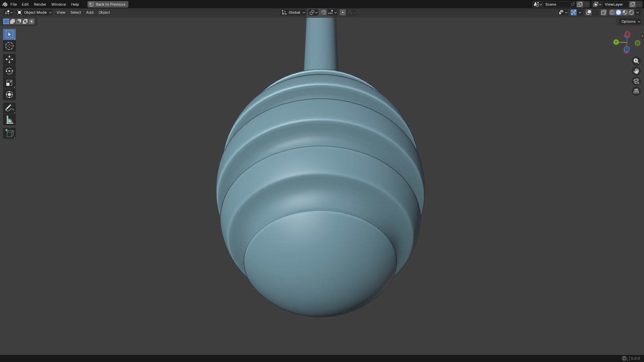Add new view layer icon
The width and height of the screenshot is (644, 362).
point(633,4)
